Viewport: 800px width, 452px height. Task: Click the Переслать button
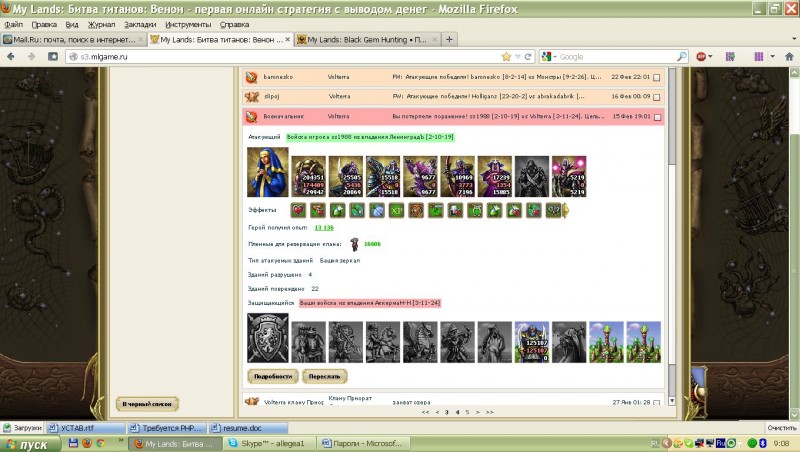323,376
